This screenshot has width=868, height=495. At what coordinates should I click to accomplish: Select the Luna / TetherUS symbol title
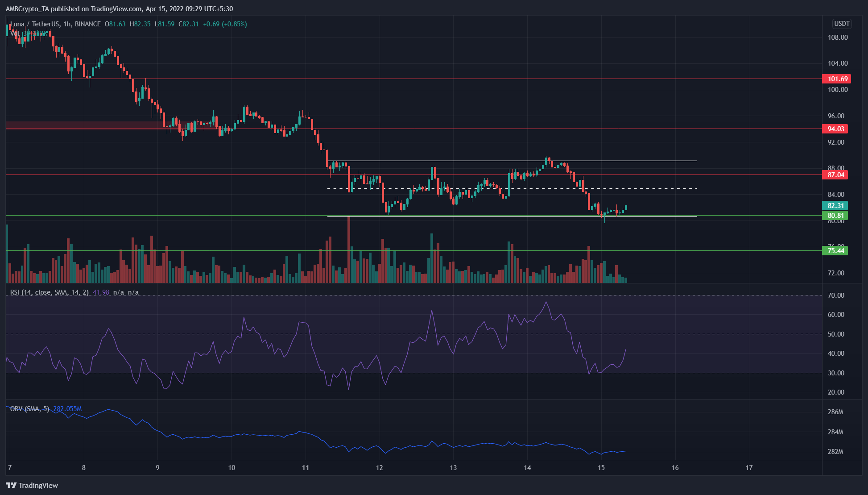pos(35,24)
